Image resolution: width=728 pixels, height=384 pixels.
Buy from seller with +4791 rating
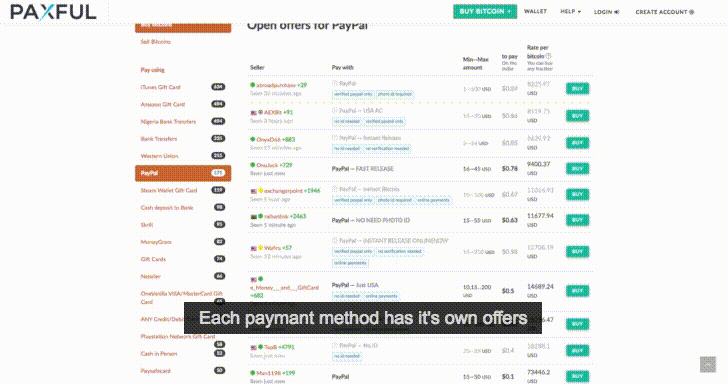pyautogui.click(x=577, y=350)
